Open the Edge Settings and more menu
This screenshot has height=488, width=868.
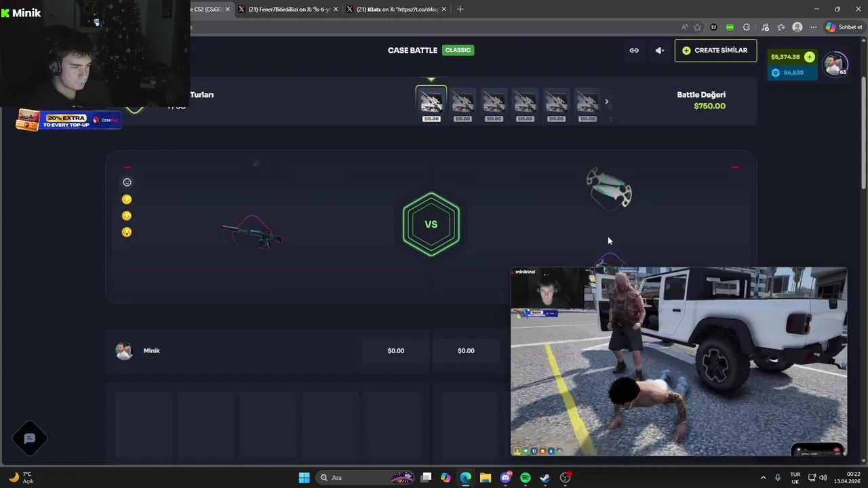tap(813, 27)
